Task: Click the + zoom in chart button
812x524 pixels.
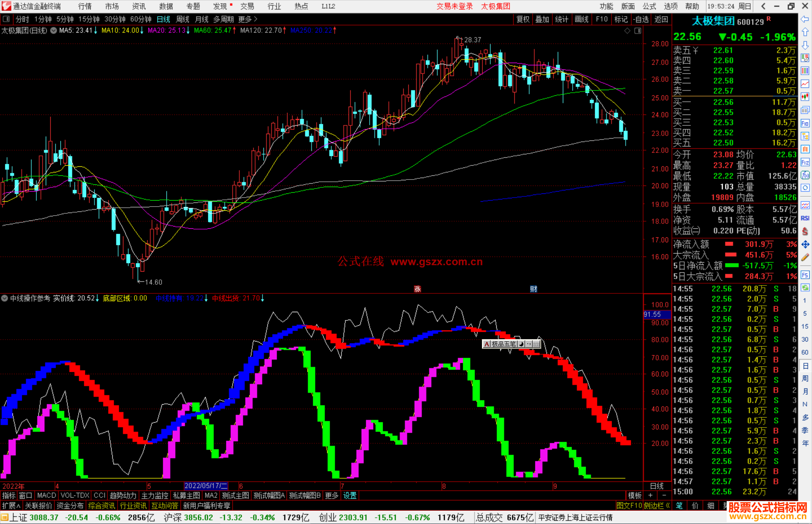Action: 650,495
